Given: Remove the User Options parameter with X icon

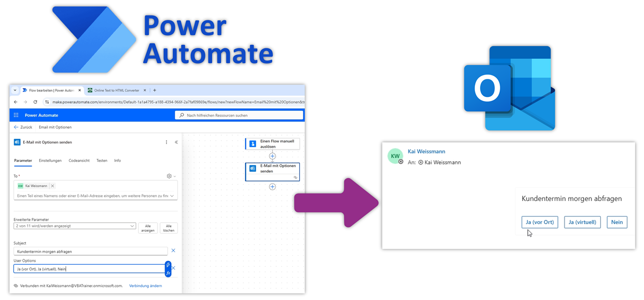Looking at the screenshot, I should pyautogui.click(x=174, y=268).
